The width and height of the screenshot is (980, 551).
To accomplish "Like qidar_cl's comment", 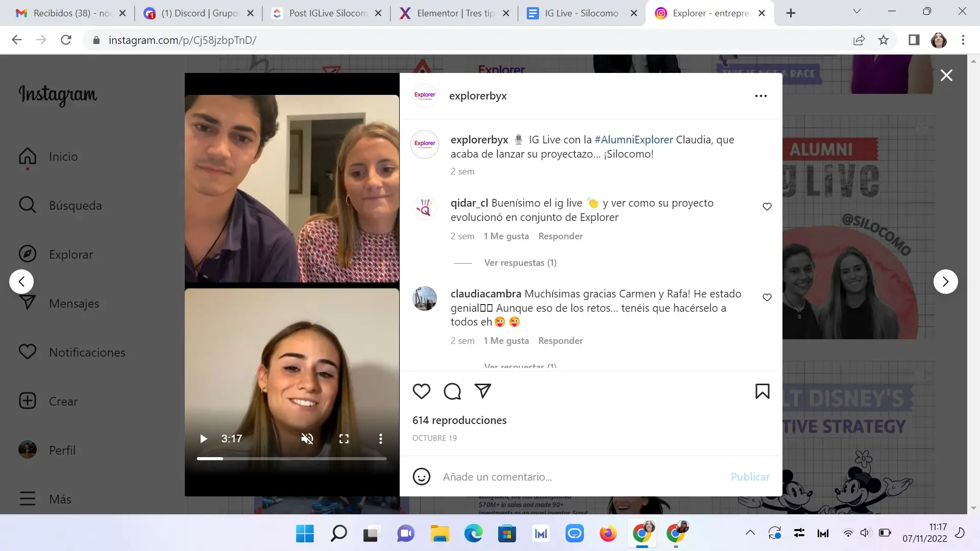I will 767,207.
